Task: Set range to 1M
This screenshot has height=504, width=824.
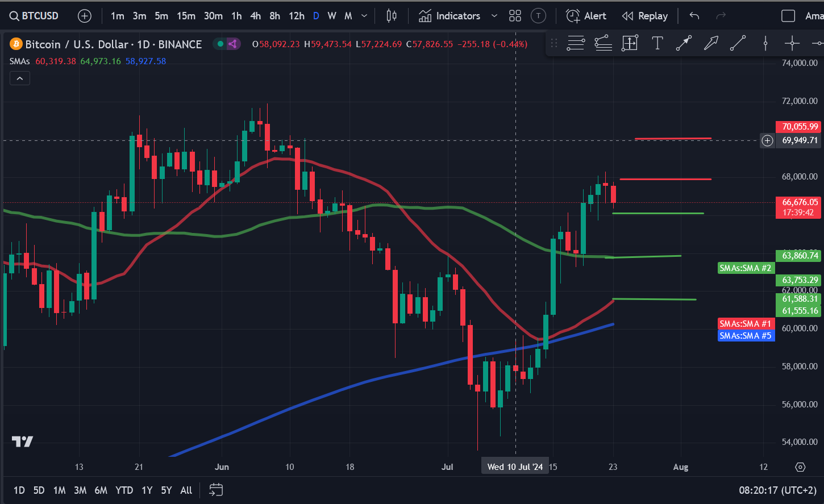Action: coord(59,490)
